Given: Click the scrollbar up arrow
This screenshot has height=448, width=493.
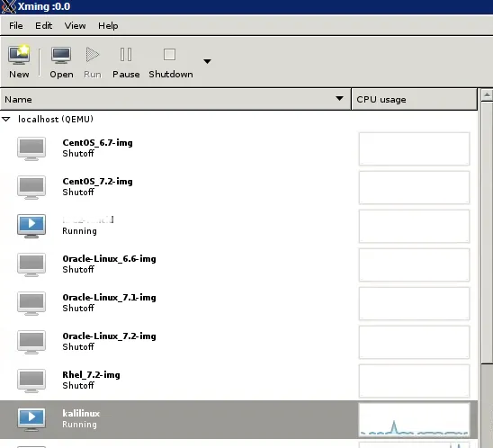Looking at the screenshot, I should click(487, 94).
